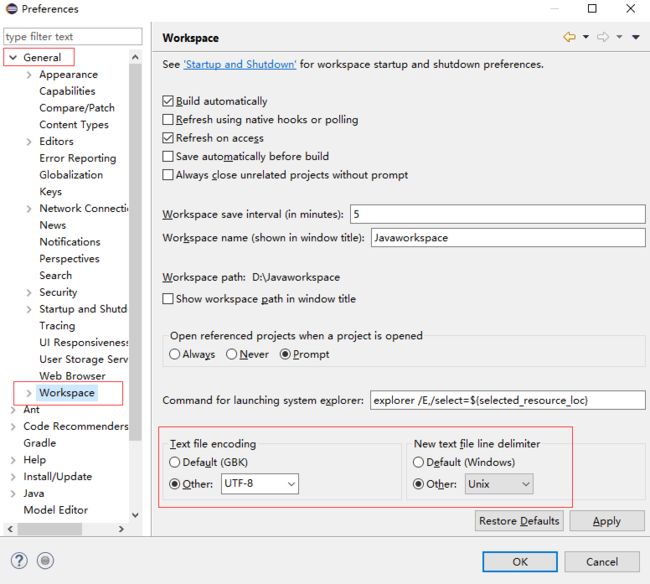
Task: Select Never for opening referenced projects
Action: (x=231, y=354)
